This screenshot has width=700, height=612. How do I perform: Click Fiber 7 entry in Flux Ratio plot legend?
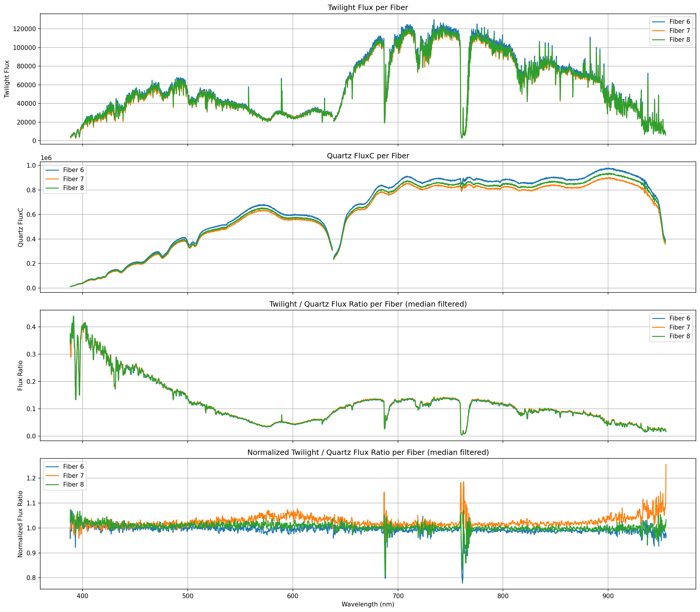coord(679,327)
